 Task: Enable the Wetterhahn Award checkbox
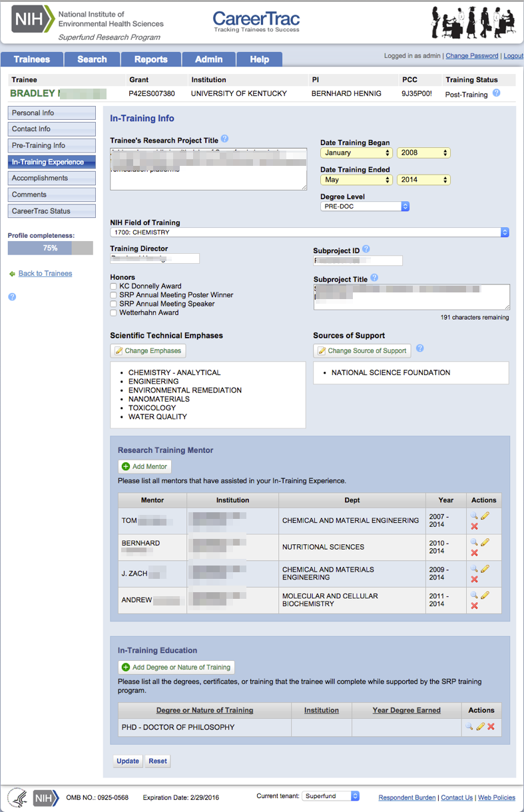tap(113, 312)
